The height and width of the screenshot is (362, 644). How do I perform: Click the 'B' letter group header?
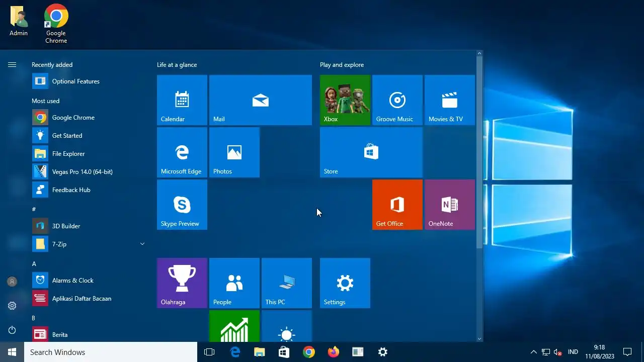click(34, 318)
